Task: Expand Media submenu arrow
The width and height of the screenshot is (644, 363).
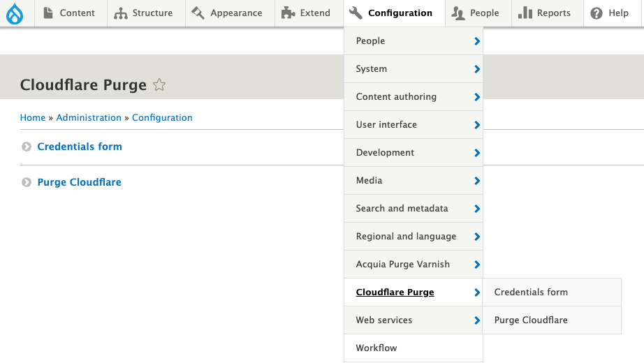Action: click(477, 181)
